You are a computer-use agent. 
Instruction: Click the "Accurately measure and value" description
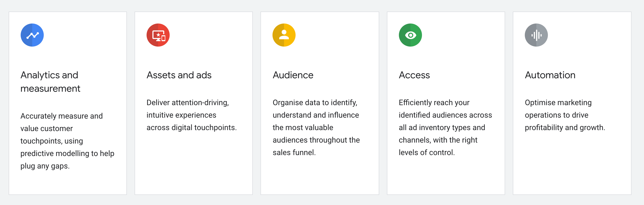click(67, 141)
